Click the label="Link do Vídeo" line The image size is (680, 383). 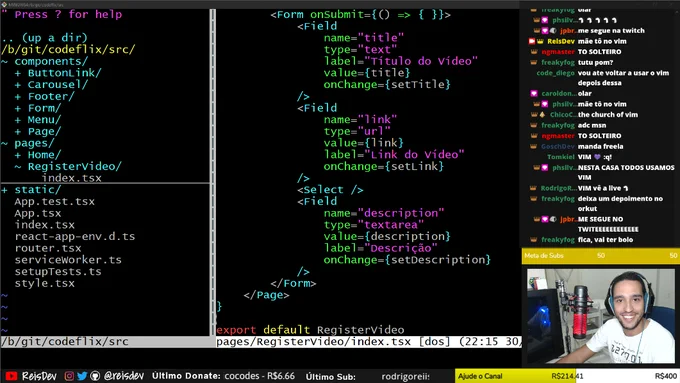394,155
